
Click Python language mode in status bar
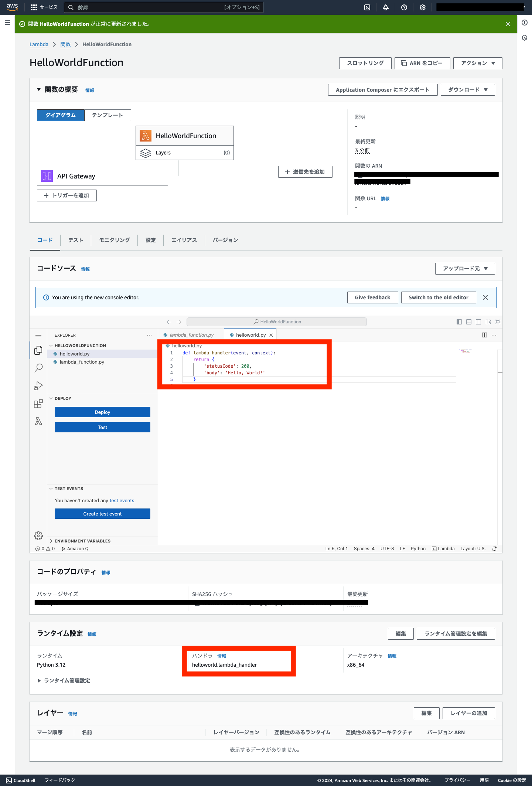(x=418, y=549)
